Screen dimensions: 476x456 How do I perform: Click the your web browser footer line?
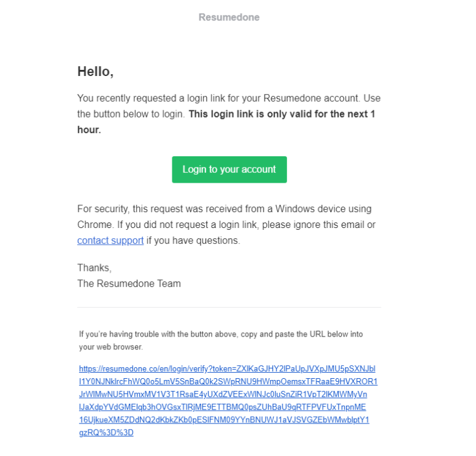111,347
